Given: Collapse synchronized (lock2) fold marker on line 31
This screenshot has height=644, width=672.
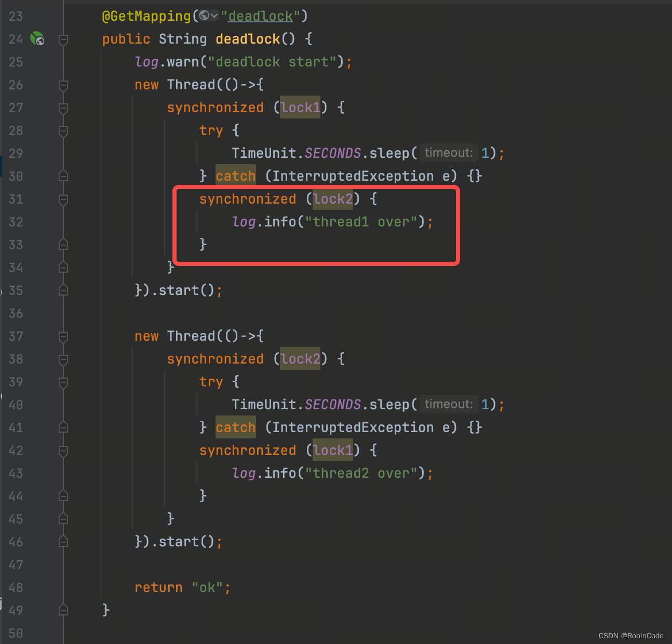Looking at the screenshot, I should point(63,199).
